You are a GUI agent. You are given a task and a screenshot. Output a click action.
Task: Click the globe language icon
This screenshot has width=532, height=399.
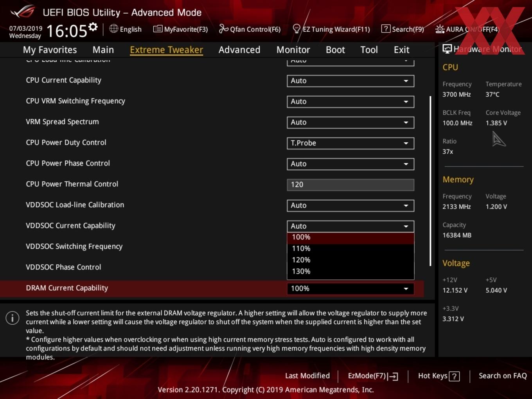tap(113, 29)
